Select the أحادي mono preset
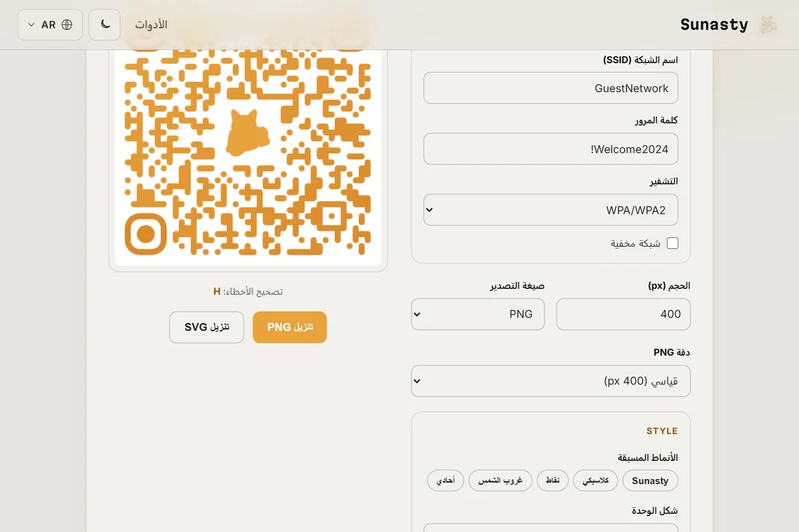 pos(445,480)
